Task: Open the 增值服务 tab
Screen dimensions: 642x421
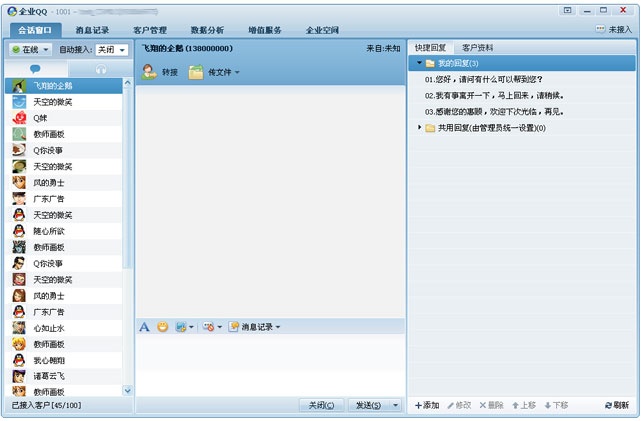Action: [265, 30]
